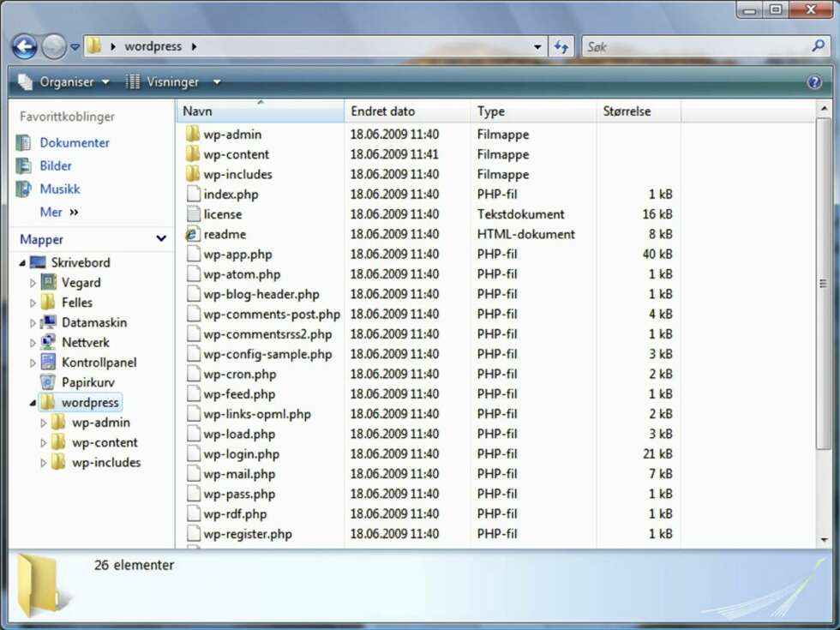Select the wp-load.php file name
This screenshot has width=840, height=630.
tap(239, 434)
